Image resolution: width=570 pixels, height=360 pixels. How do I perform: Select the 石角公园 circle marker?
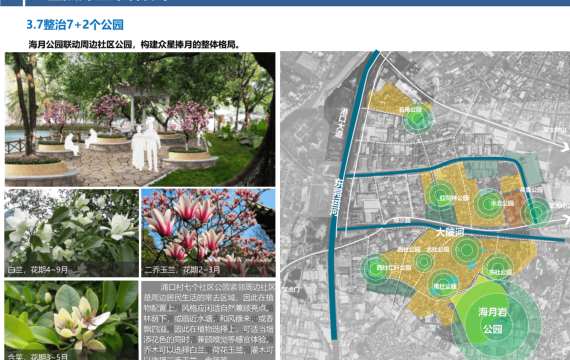pos(418,118)
